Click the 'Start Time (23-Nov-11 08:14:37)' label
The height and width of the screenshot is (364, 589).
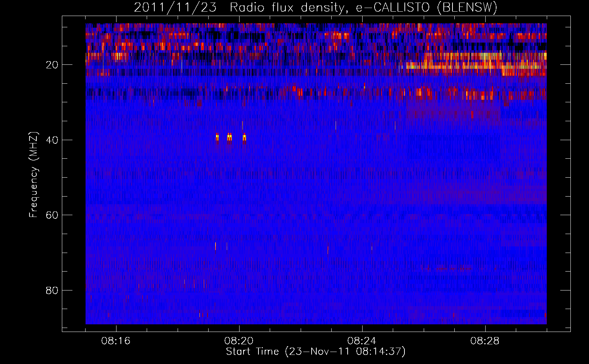[316, 352]
